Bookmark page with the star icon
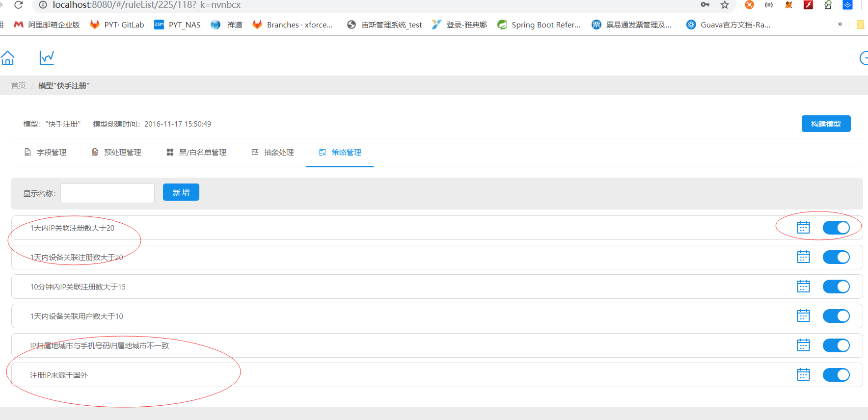The image size is (868, 420). point(725,5)
